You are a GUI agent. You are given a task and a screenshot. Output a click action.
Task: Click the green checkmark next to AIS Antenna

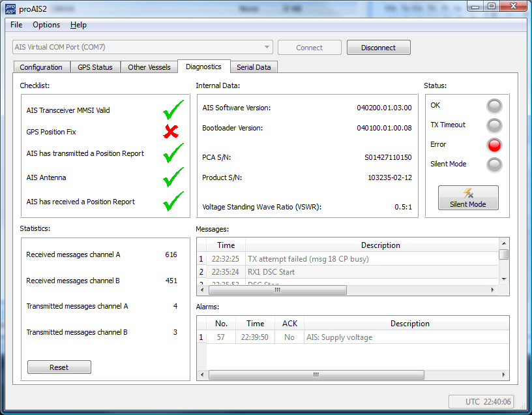tap(173, 177)
